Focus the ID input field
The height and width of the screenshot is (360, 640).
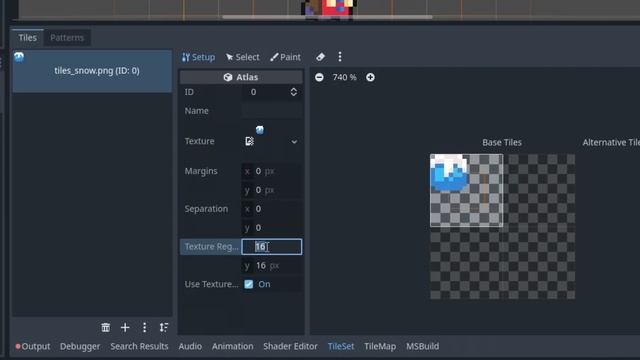click(265, 92)
